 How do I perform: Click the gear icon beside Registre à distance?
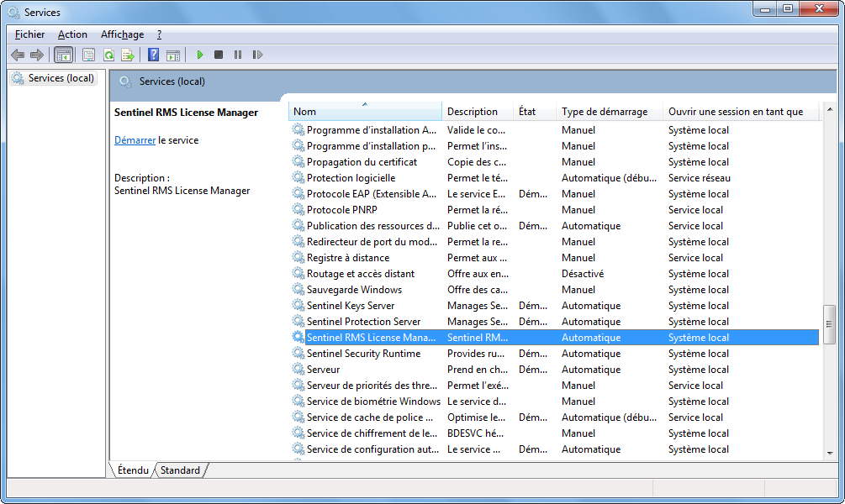click(298, 257)
